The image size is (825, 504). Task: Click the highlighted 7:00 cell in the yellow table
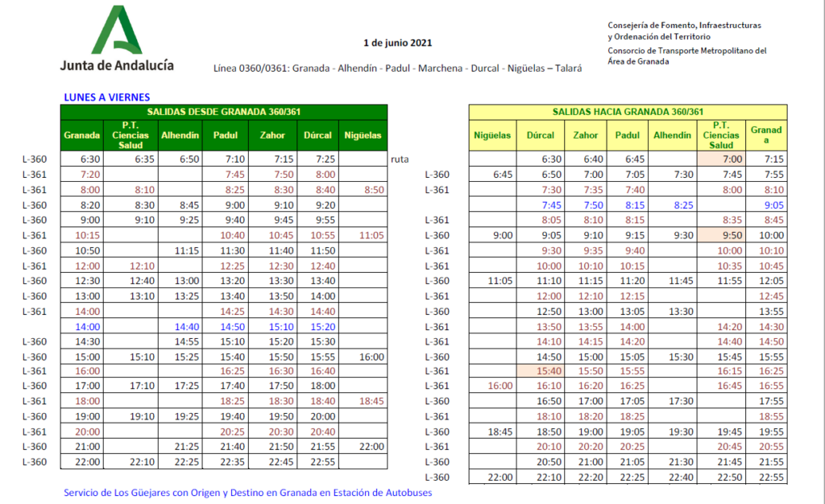pyautogui.click(x=720, y=159)
